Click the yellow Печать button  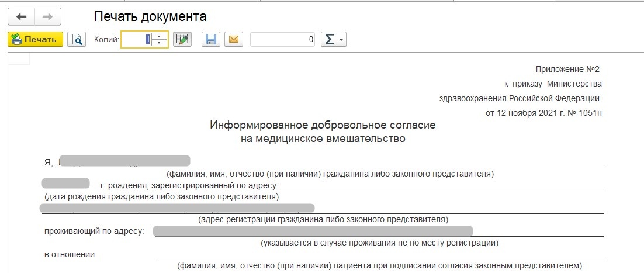coord(35,39)
